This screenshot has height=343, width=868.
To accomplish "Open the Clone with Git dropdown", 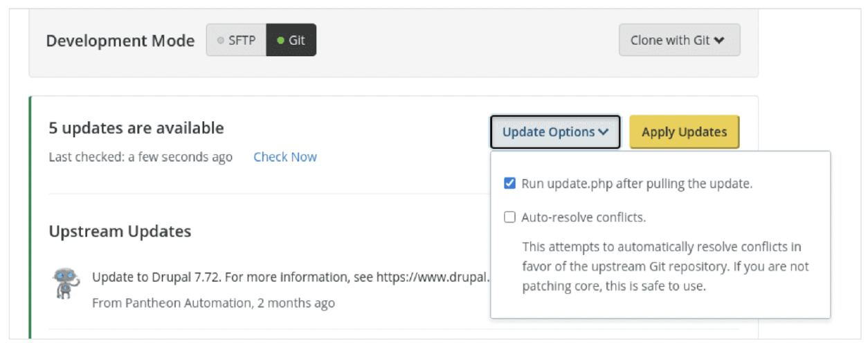I will pyautogui.click(x=678, y=41).
